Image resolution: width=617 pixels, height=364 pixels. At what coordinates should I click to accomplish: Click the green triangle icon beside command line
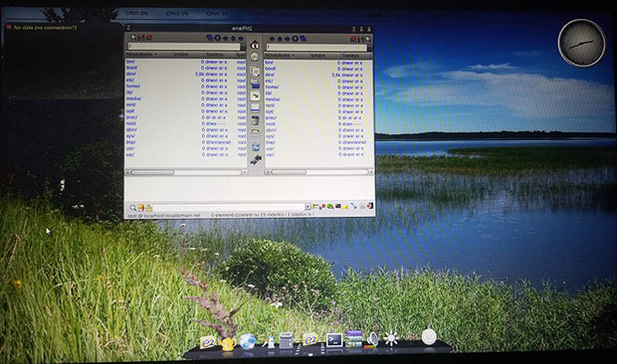point(148,207)
